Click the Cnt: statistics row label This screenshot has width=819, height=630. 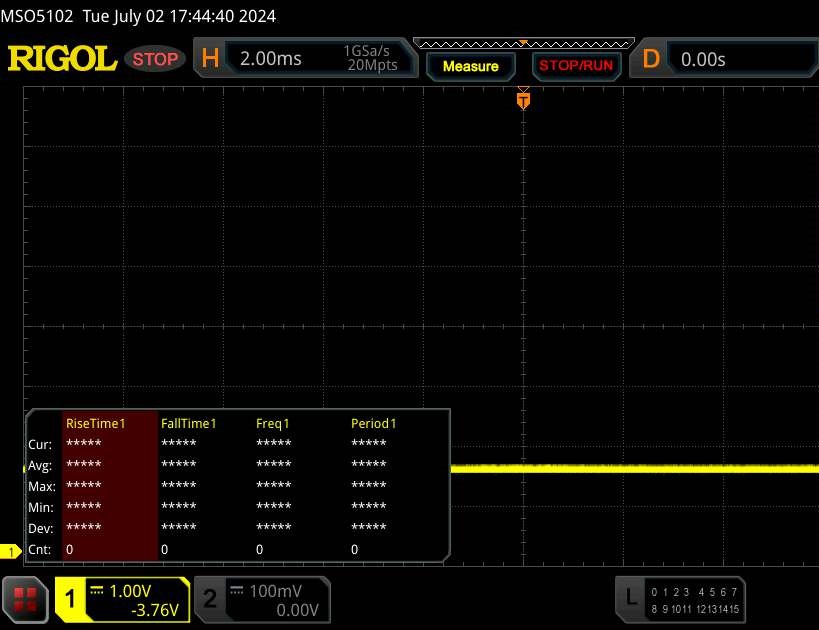[x=40, y=550]
